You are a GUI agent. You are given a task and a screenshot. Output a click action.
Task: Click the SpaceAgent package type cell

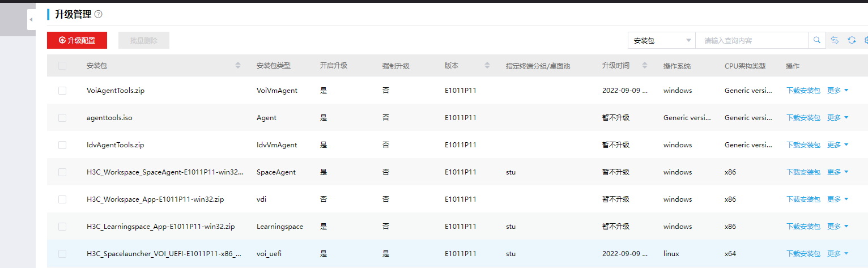(x=276, y=172)
